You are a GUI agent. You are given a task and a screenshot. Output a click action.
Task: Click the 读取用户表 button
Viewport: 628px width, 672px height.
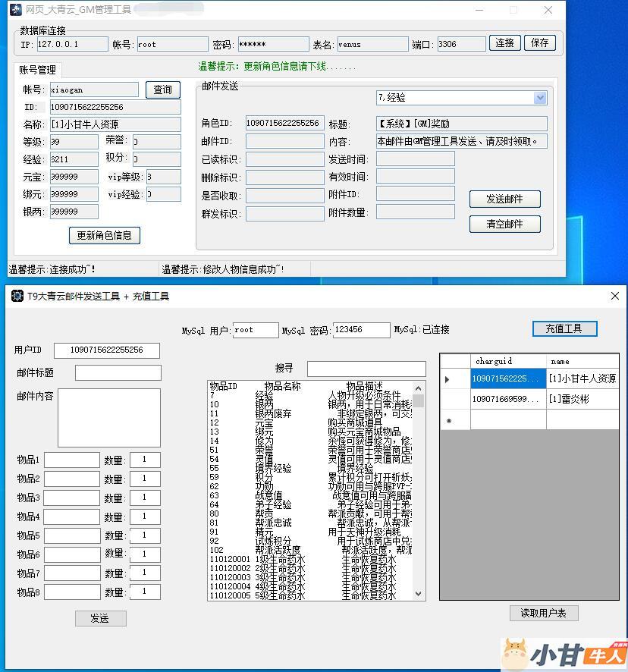543,613
